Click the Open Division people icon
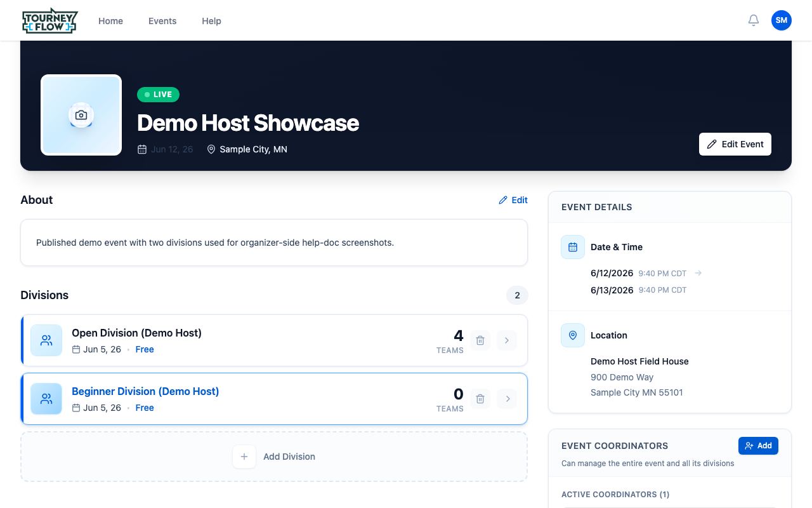 46,340
